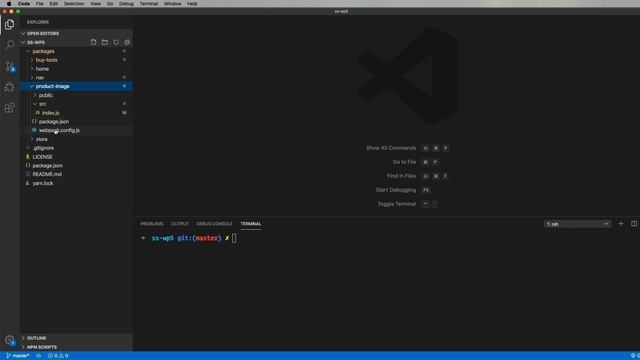This screenshot has height=360, width=640.
Task: Switch to the Output tab
Action: coord(180,224)
